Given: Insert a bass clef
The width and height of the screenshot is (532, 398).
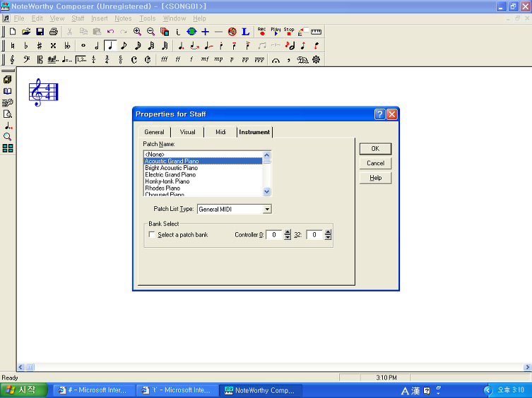Looking at the screenshot, I should click(x=26, y=60).
